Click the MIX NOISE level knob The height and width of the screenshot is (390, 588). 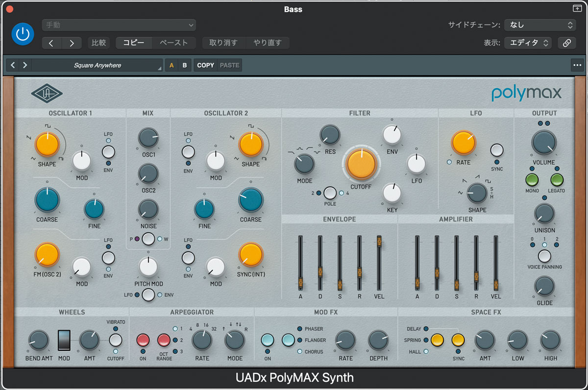(x=148, y=209)
